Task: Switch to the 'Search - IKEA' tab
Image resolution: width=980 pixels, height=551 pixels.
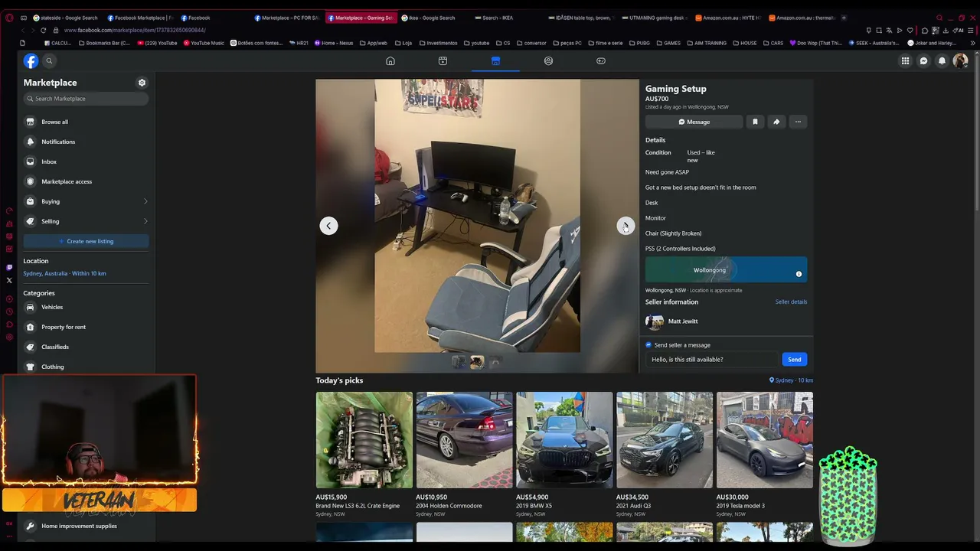Action: pos(505,18)
